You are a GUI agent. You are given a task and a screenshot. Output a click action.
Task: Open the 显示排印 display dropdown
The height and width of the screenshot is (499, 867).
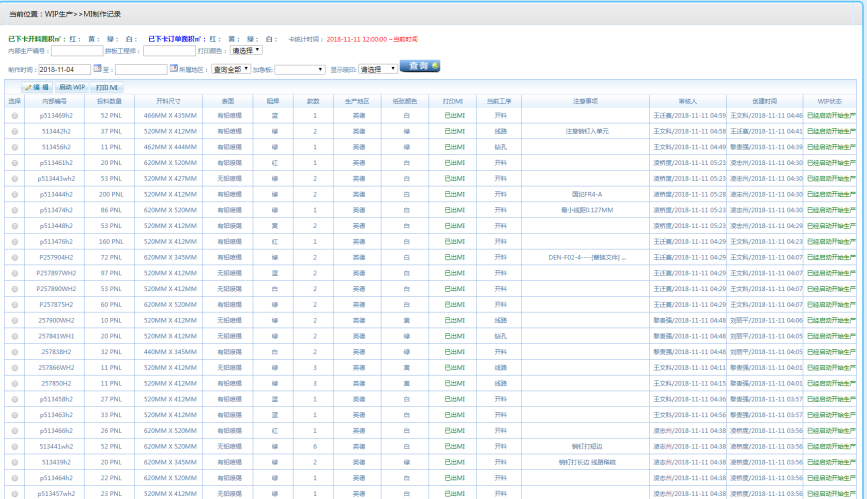[x=378, y=70]
